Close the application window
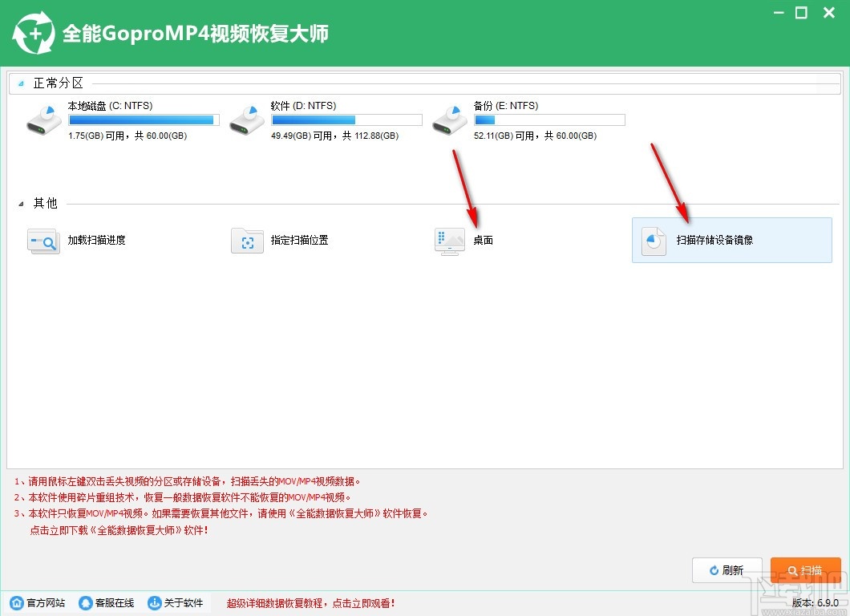This screenshot has width=850, height=616. click(x=829, y=13)
